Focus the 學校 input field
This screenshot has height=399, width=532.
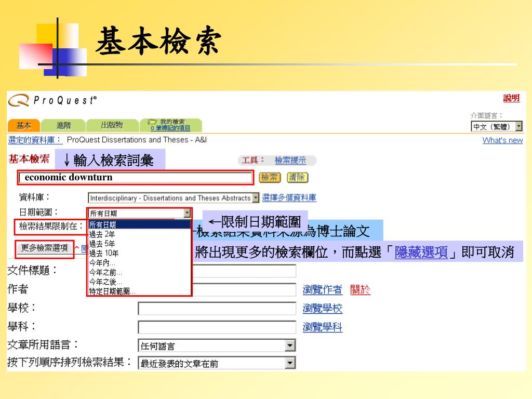click(217, 309)
